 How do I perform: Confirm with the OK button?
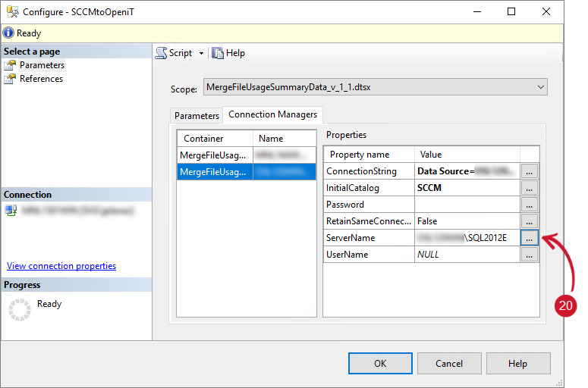(380, 363)
